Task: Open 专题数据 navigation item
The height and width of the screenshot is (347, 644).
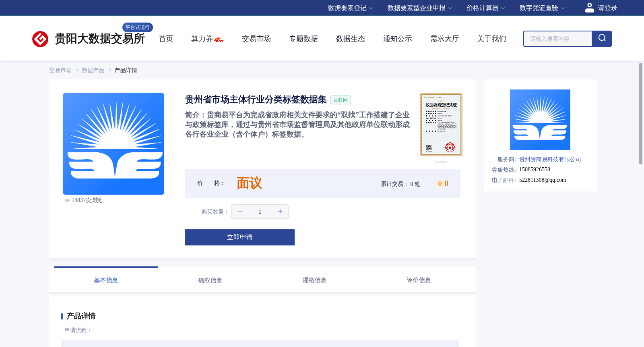Action: pyautogui.click(x=303, y=39)
